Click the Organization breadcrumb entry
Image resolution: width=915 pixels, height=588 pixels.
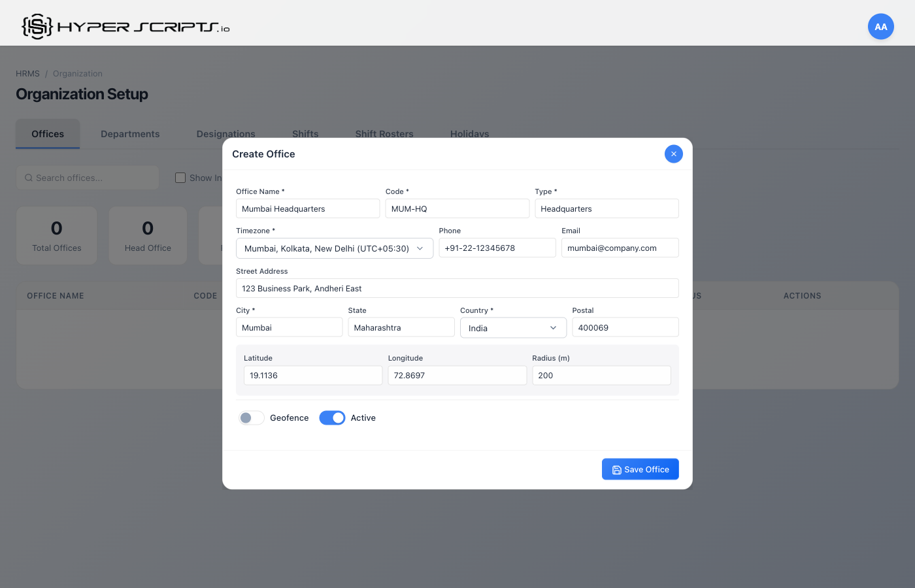coord(77,73)
